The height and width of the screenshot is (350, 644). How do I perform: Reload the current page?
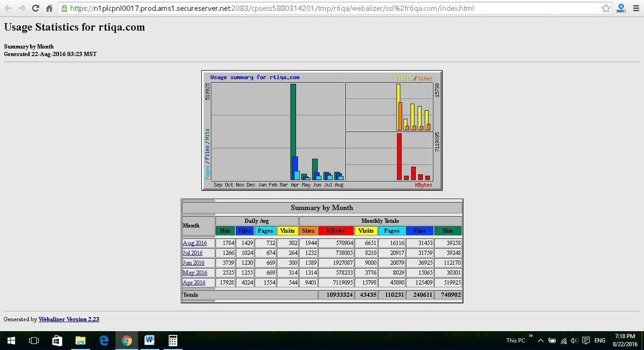point(35,9)
